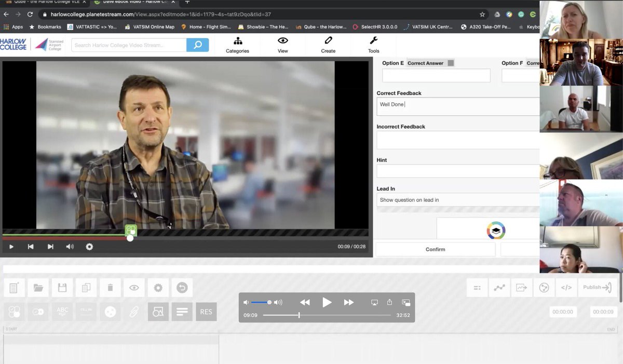The image size is (623, 364).
Task: Click the bookmark star icon in address bar
Action: pos(482,15)
